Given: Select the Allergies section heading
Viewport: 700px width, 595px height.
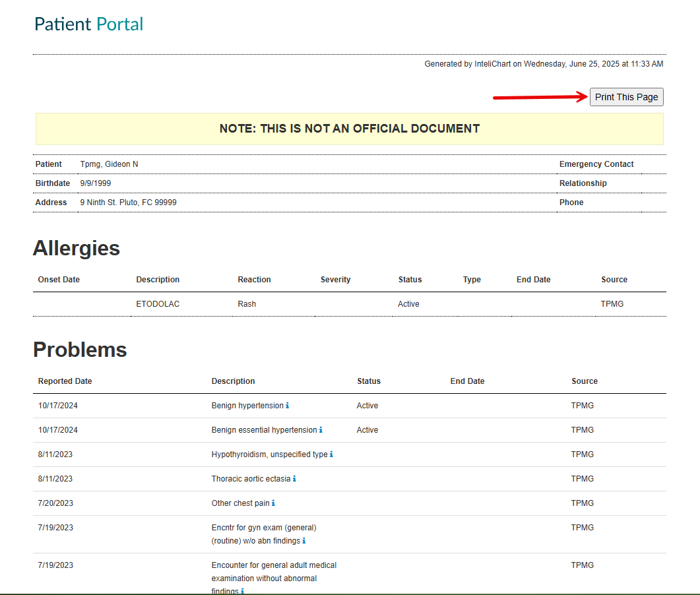Looking at the screenshot, I should (x=77, y=248).
